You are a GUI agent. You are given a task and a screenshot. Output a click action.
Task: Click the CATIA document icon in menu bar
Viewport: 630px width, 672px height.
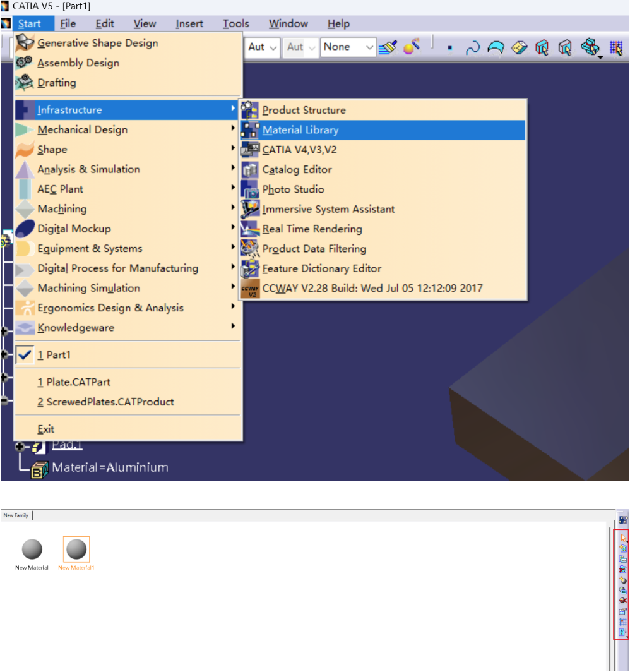coord(6,23)
